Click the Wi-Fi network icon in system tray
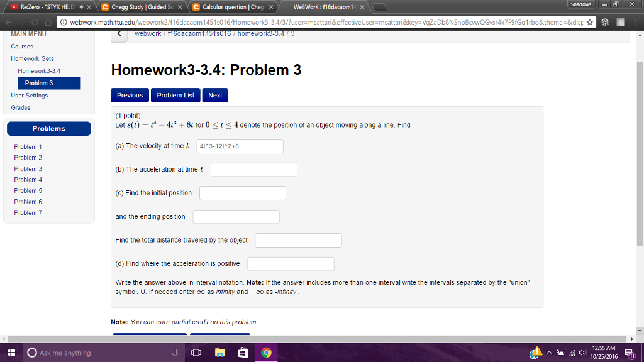 point(571,353)
